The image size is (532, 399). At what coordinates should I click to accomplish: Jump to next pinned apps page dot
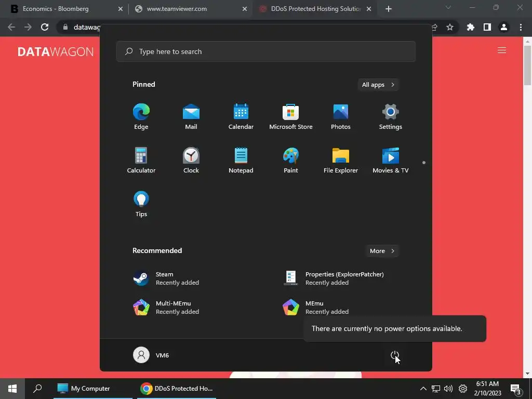(x=424, y=163)
